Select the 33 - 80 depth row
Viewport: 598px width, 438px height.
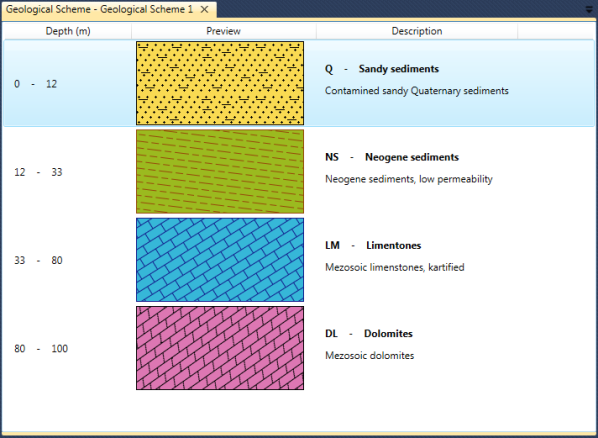[x=299, y=260]
